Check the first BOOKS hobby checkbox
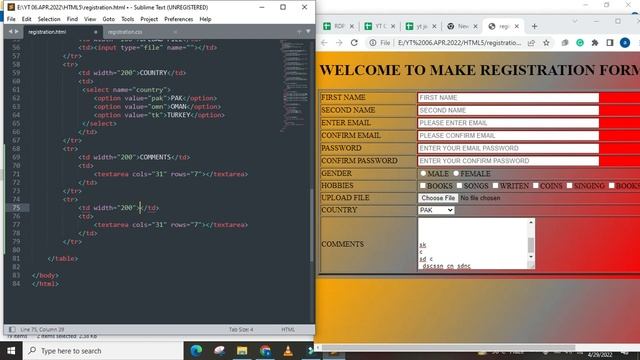The image size is (640, 360). [423, 185]
